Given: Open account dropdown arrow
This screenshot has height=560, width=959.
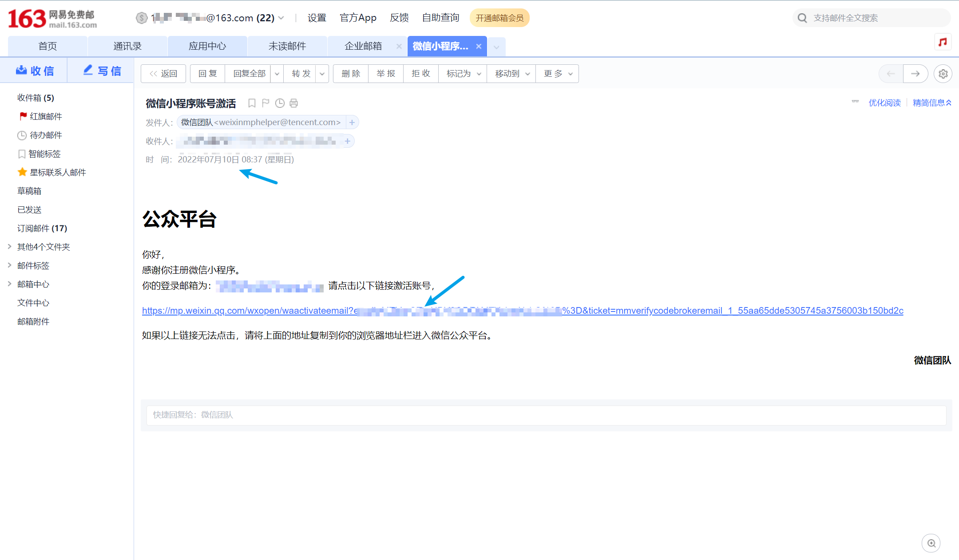Looking at the screenshot, I should [x=281, y=18].
